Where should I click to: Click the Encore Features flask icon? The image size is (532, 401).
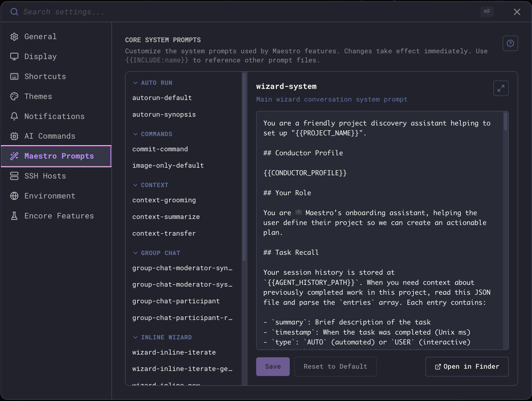pos(14,216)
